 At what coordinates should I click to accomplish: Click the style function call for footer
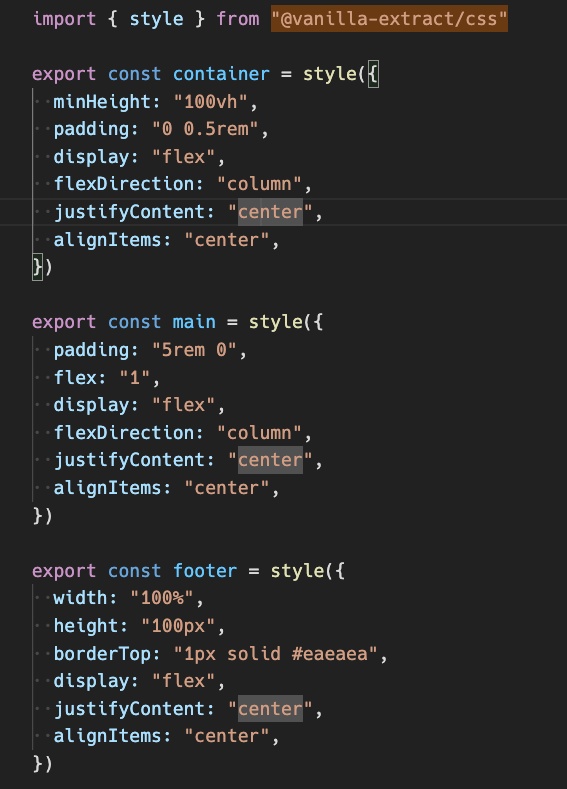tap(297, 571)
